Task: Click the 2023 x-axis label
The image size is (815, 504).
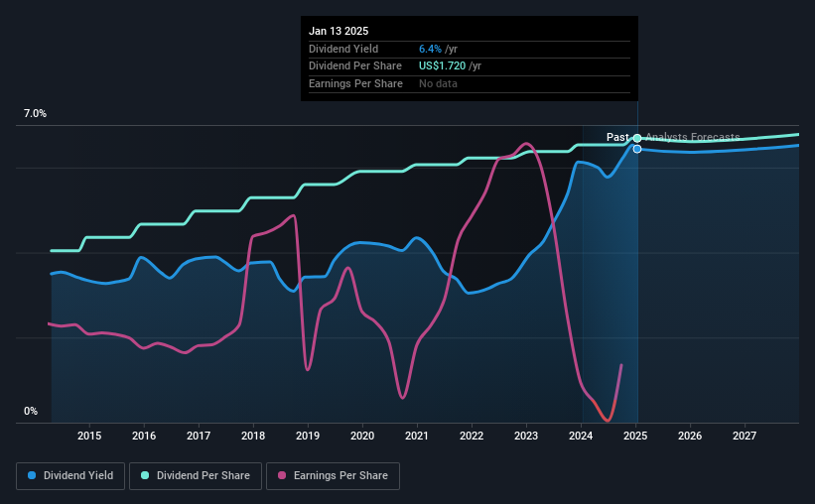Action: [526, 436]
